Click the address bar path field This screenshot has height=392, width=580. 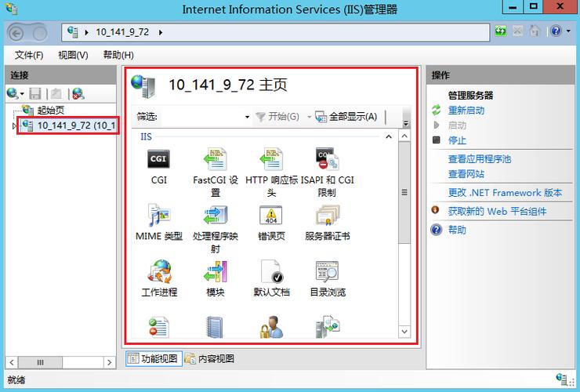(x=276, y=33)
